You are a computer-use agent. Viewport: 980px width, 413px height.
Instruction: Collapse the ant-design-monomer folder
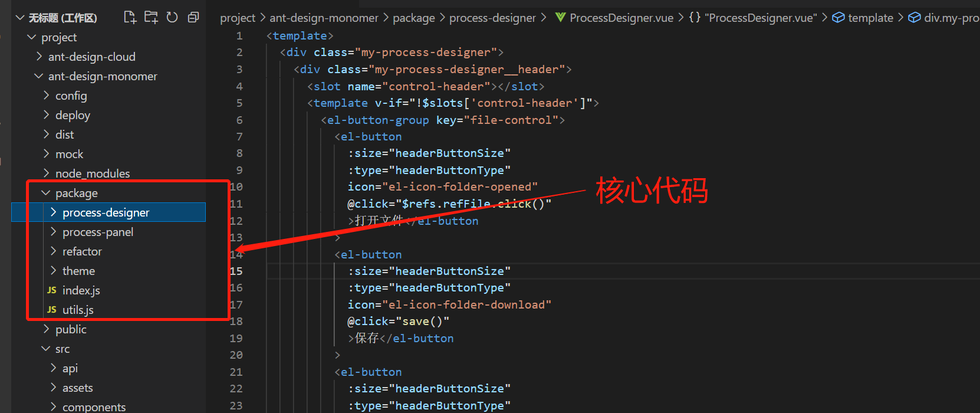point(39,76)
